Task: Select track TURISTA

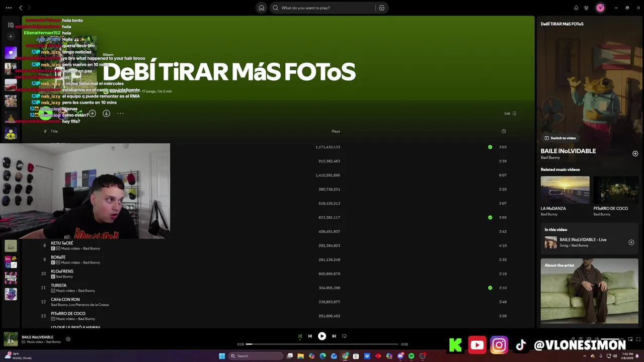Action: [x=58, y=286]
